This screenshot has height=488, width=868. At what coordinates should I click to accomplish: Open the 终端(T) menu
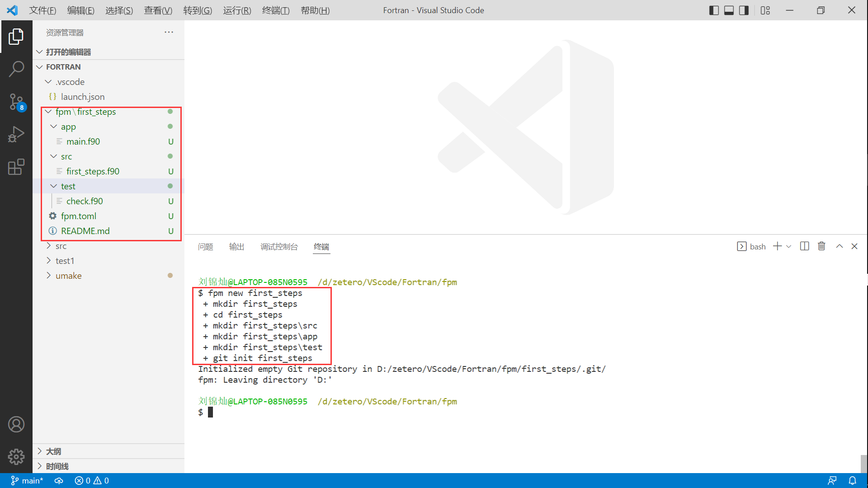[x=275, y=10]
